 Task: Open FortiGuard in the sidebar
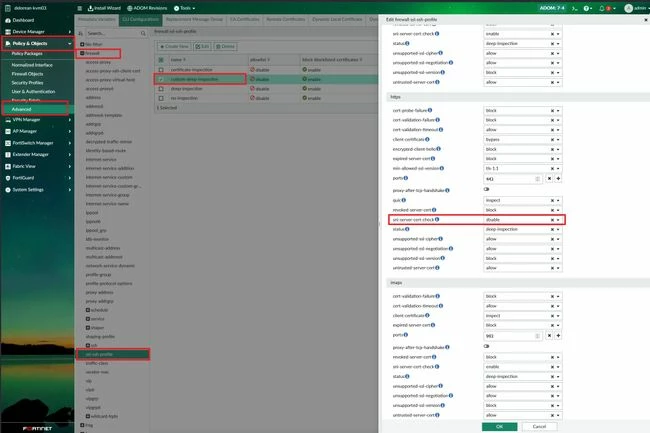tap(23, 178)
